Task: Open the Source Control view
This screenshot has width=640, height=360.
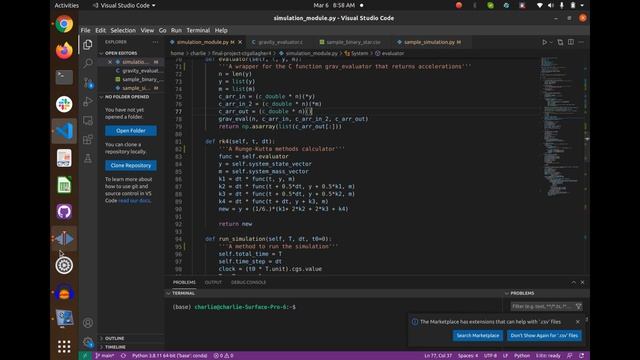Action: point(88,82)
